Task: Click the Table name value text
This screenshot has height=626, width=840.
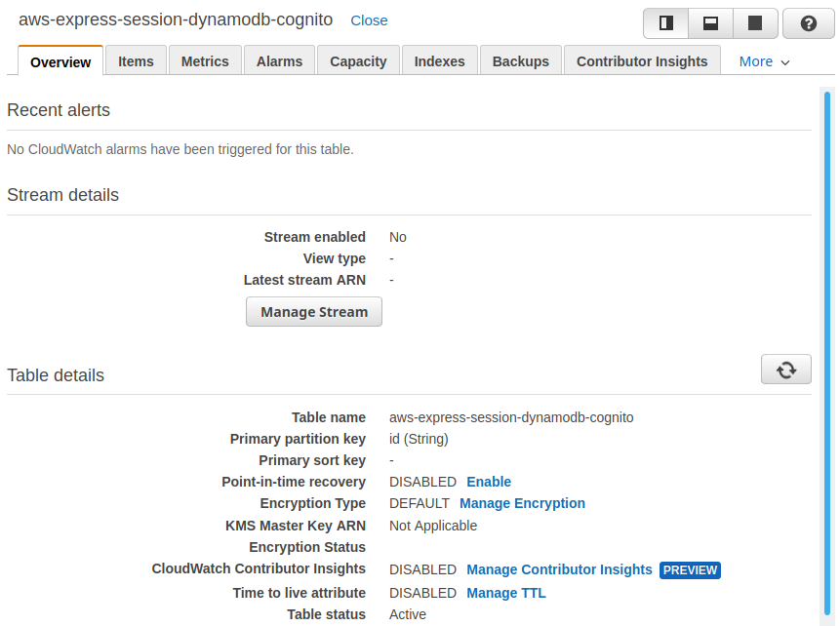Action: [511, 417]
